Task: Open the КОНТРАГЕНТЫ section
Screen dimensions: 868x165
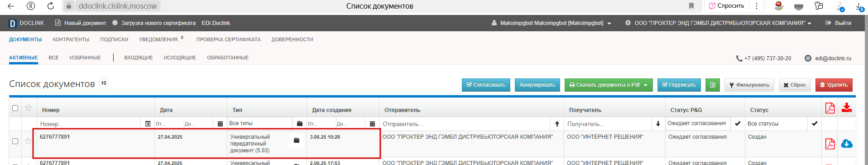Action: point(71,39)
